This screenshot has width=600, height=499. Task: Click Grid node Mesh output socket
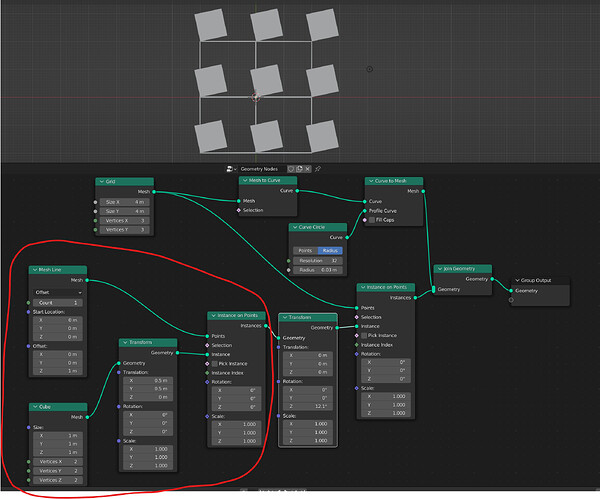tap(154, 192)
